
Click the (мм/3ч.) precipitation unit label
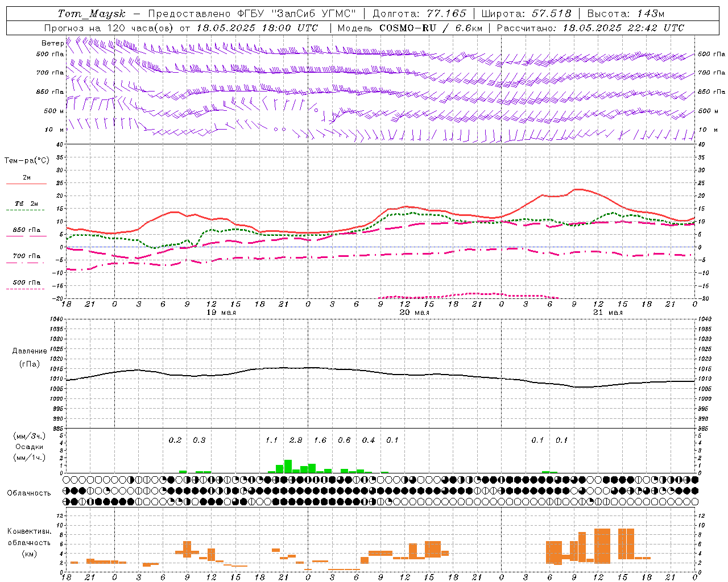30,436
